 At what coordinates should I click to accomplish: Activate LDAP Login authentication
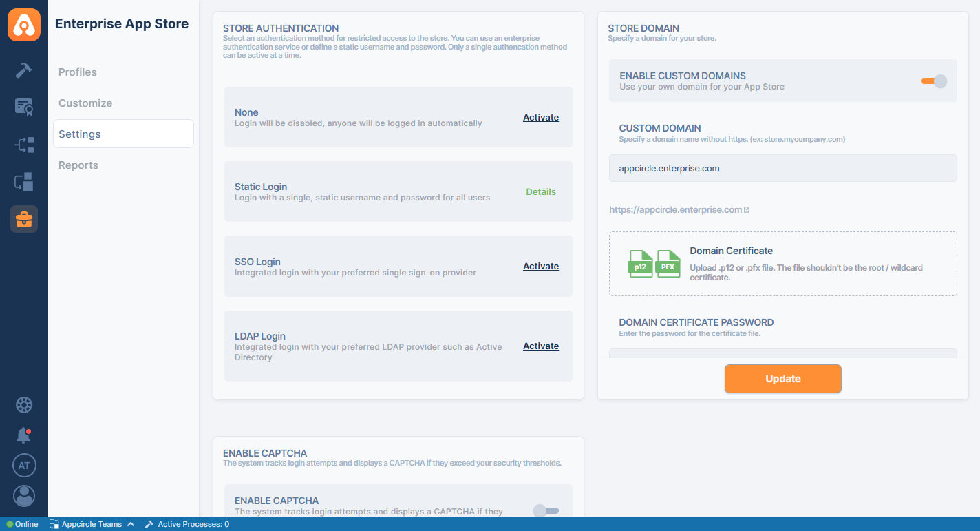(541, 346)
